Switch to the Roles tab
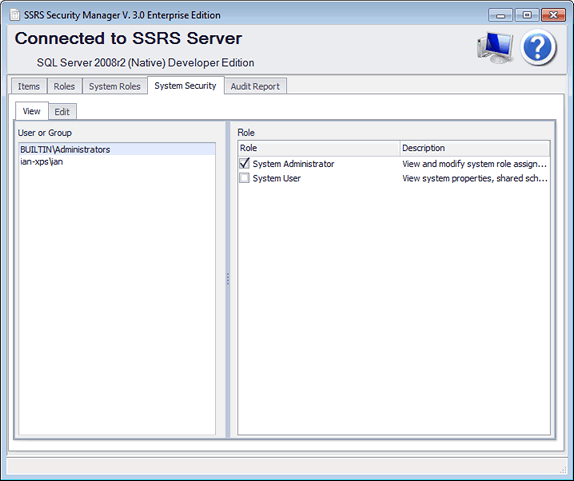The image size is (574, 481). pyautogui.click(x=64, y=86)
